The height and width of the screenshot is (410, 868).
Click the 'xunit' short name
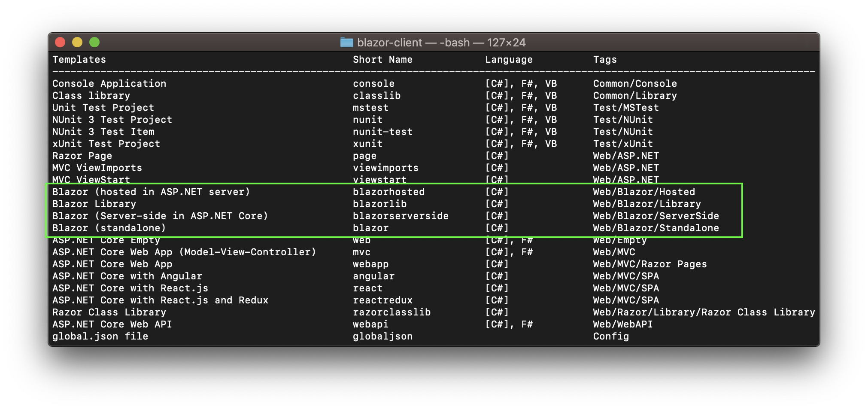pos(368,144)
